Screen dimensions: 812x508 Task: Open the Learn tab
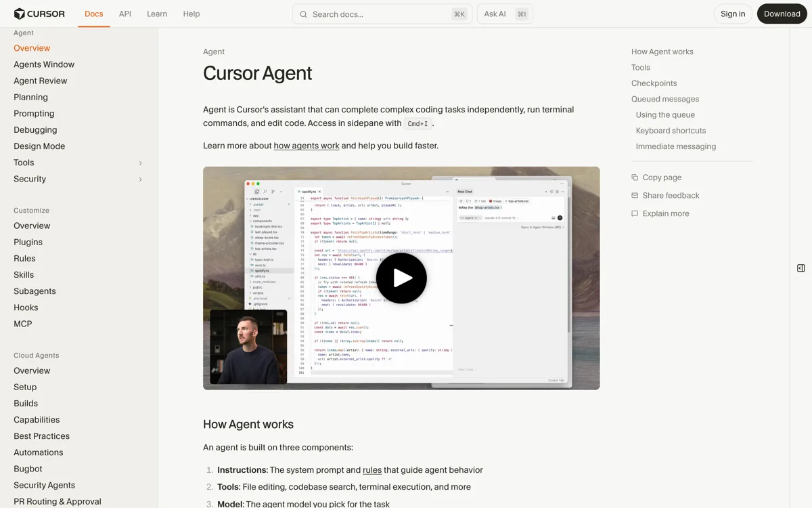tap(157, 14)
